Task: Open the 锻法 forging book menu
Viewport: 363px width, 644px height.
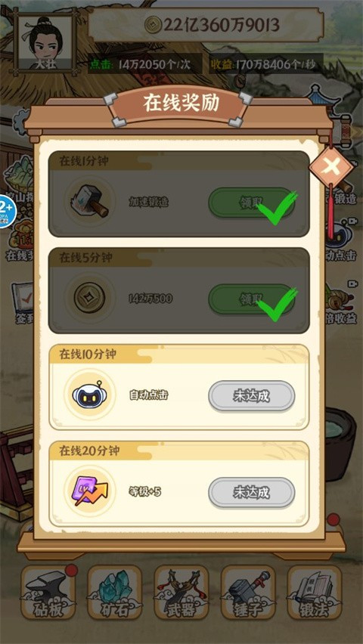Action: click(x=315, y=593)
